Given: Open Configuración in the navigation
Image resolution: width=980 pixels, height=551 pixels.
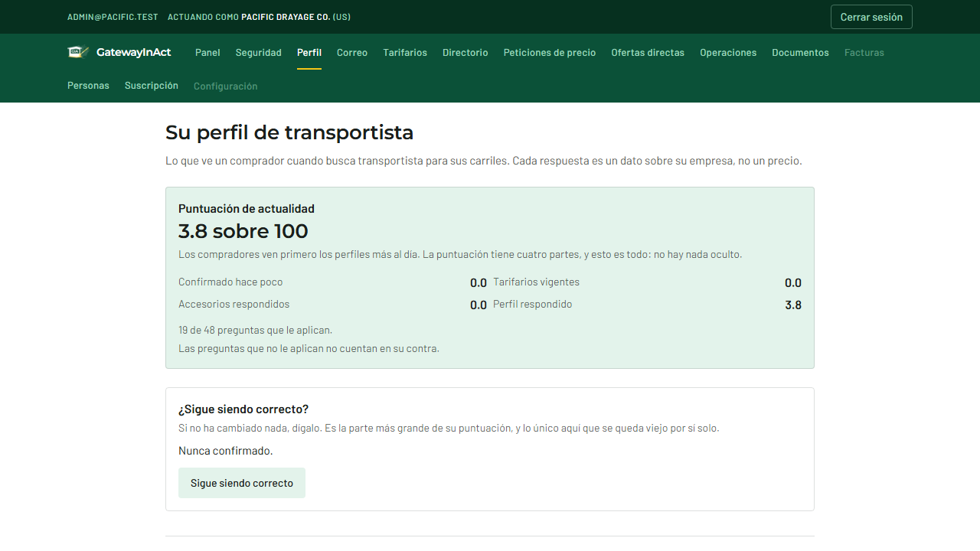Looking at the screenshot, I should tap(226, 86).
